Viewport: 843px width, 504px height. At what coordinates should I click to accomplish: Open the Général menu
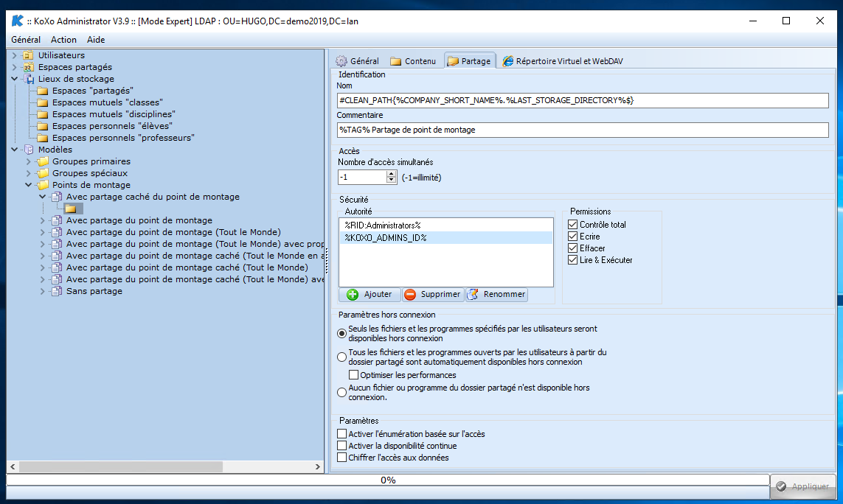click(26, 40)
